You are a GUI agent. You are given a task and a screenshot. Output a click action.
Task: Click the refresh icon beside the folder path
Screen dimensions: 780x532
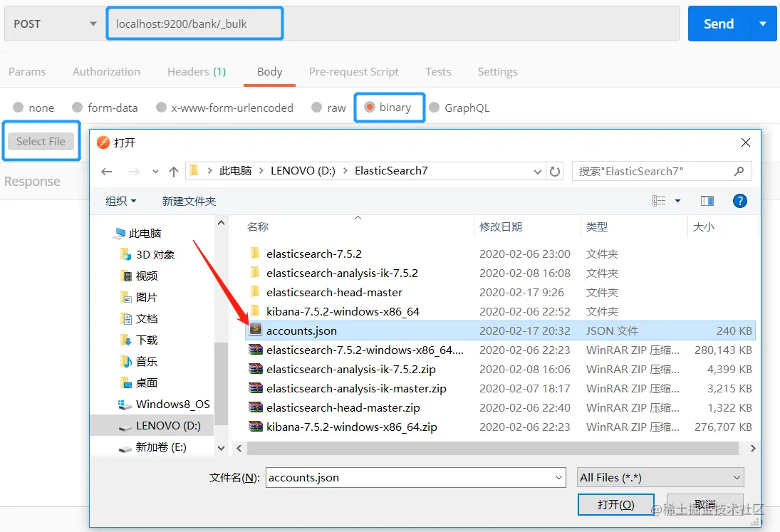coord(555,171)
